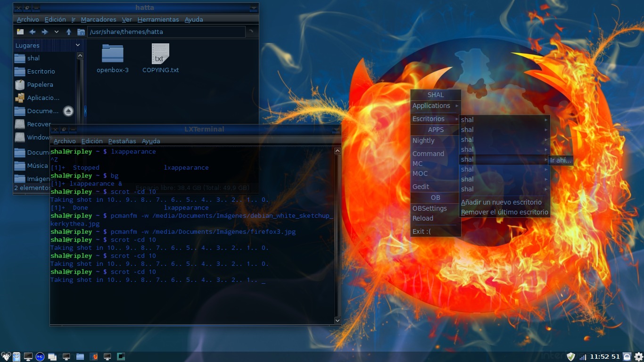Go up to parent folder
The height and width of the screenshot is (362, 644).
69,32
